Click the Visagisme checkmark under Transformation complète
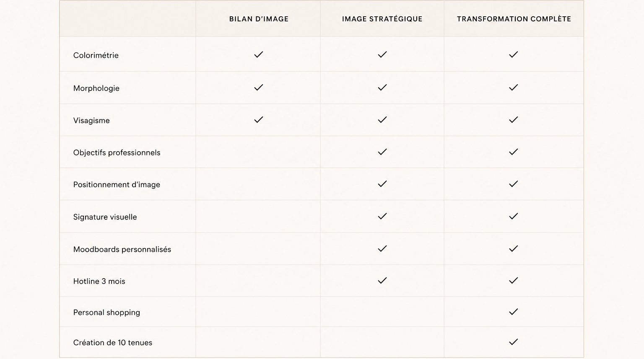Viewport: 644px width, 359px height. pyautogui.click(x=514, y=120)
